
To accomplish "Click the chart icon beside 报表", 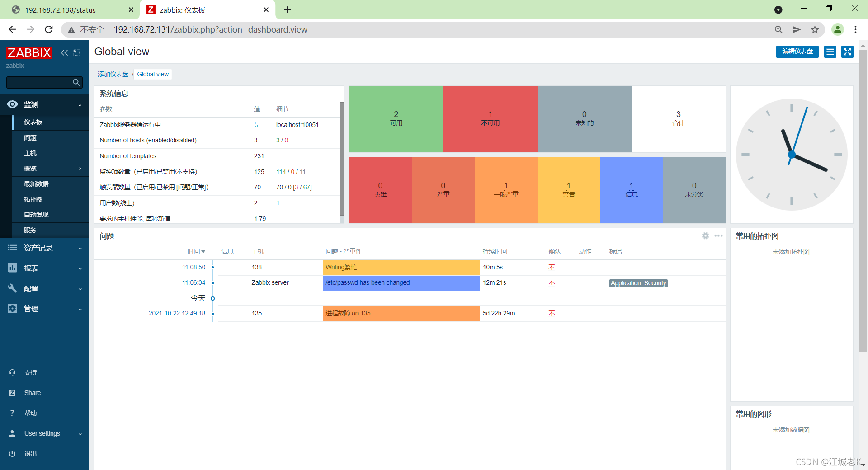I will click(x=12, y=268).
